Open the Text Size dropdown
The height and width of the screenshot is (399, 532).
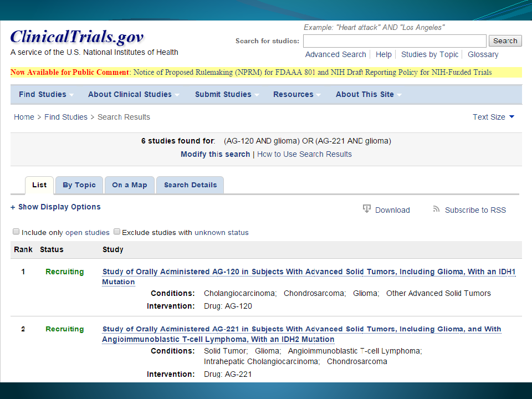(x=493, y=117)
